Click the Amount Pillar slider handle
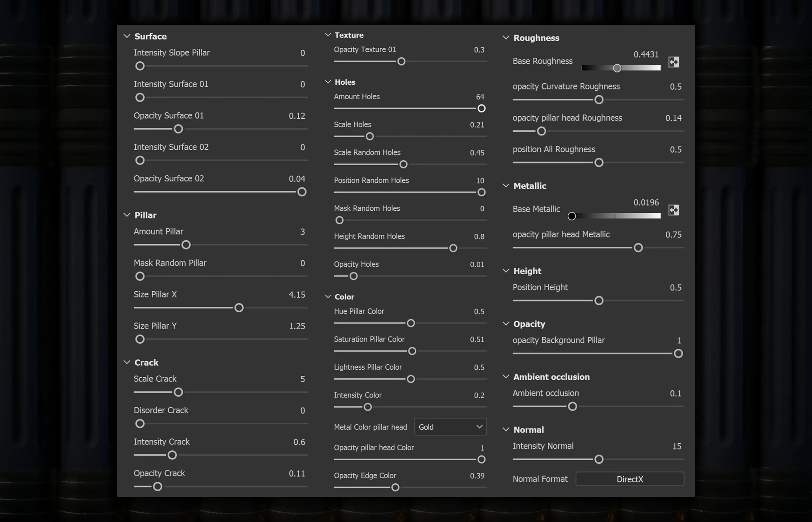 tap(186, 245)
